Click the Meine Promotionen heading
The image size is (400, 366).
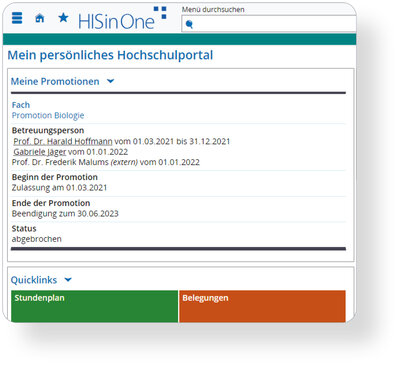55,81
